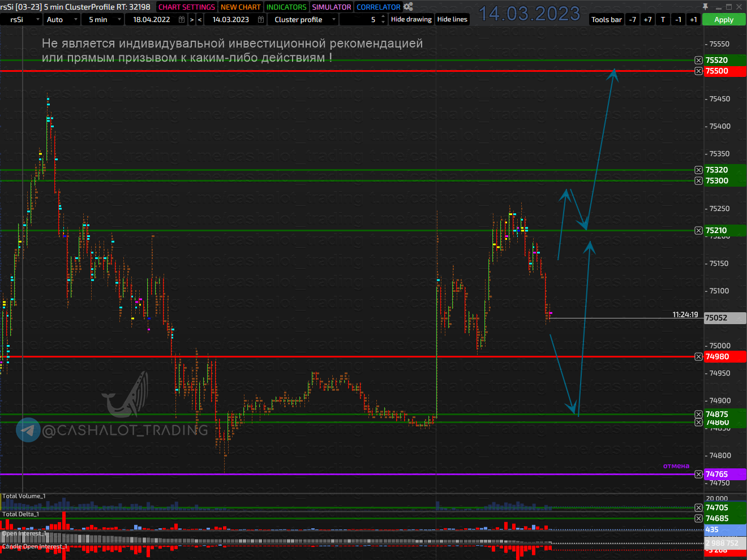Image resolution: width=747 pixels, height=560 pixels.
Task: Remove the 74765 purple level line
Action: [698, 475]
